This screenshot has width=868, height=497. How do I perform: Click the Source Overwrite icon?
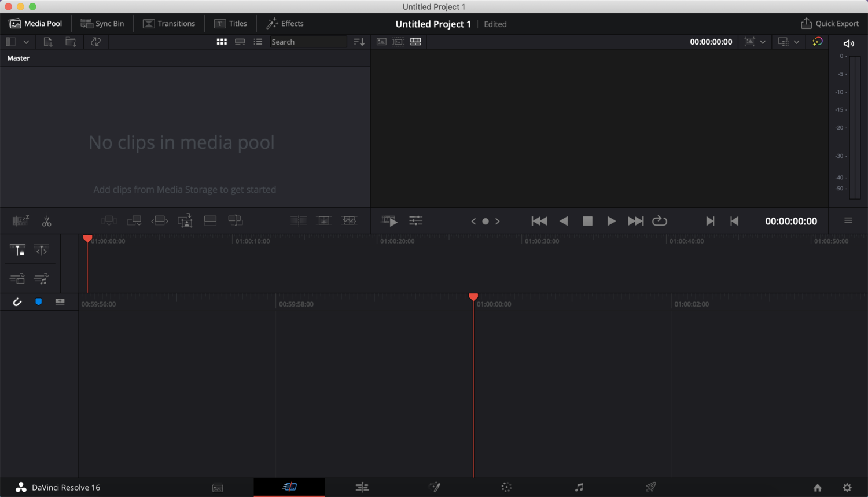pyautogui.click(x=236, y=220)
